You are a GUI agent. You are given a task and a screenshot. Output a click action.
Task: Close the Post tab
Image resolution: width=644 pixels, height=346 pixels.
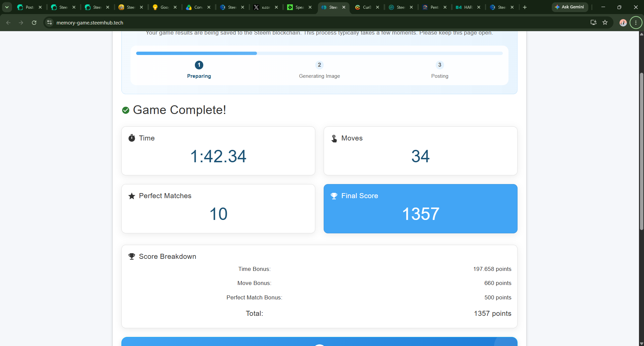pos(40,7)
